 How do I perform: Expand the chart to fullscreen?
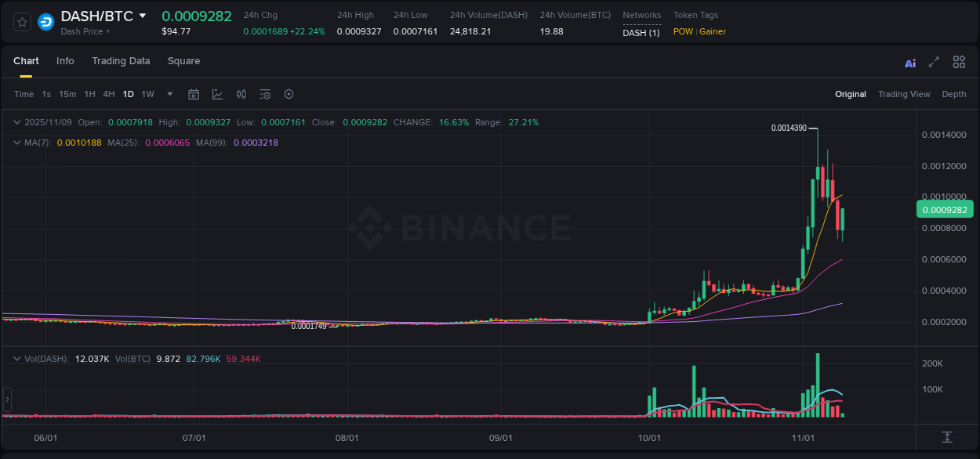934,61
